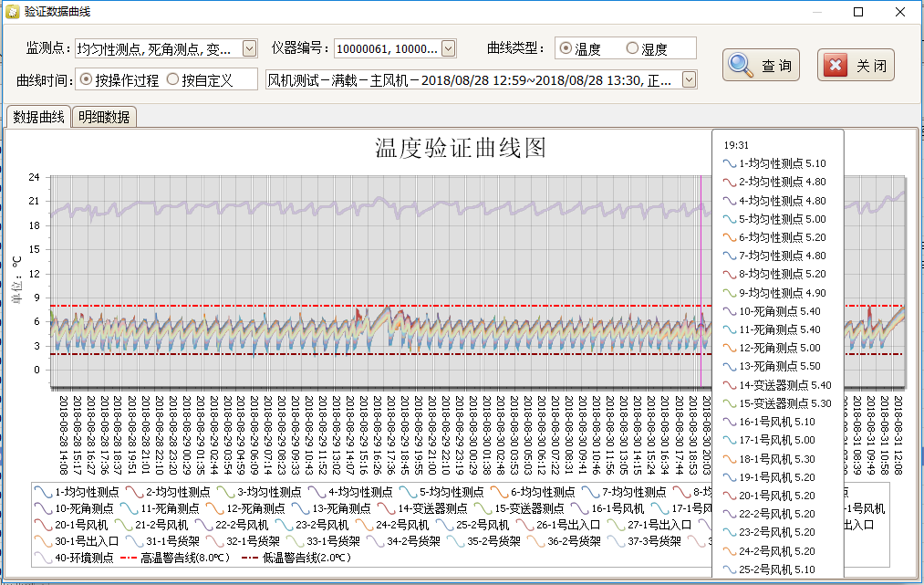924x585 pixels.
Task: Click the 4-均匀性测点 line icon in the legend
Action: (317, 492)
